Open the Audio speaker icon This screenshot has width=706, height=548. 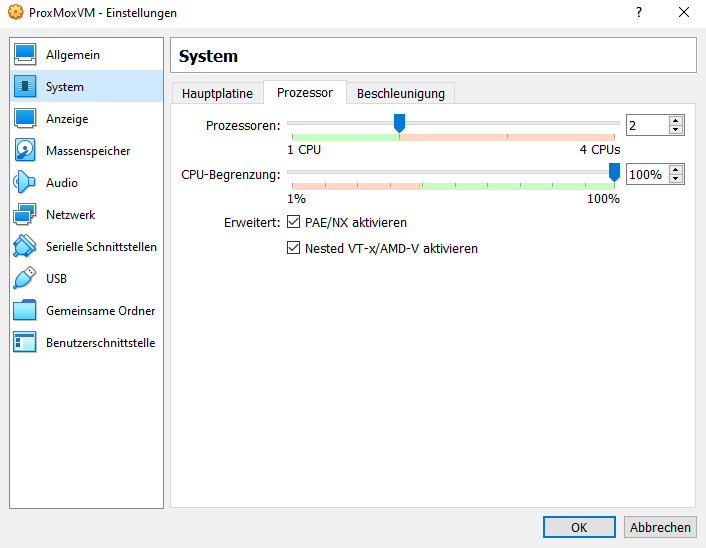[x=25, y=182]
